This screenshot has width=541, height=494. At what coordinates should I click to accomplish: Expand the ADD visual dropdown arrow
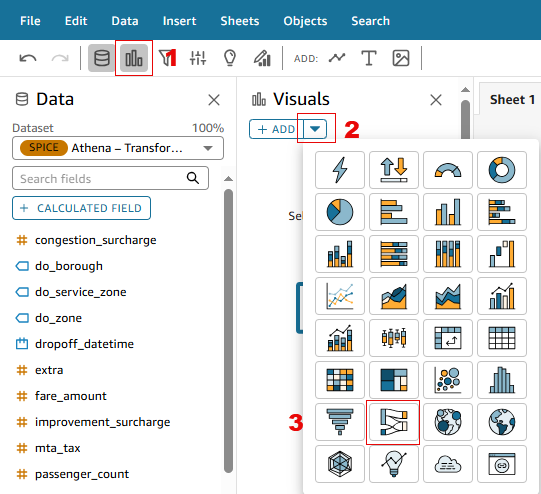[315, 129]
